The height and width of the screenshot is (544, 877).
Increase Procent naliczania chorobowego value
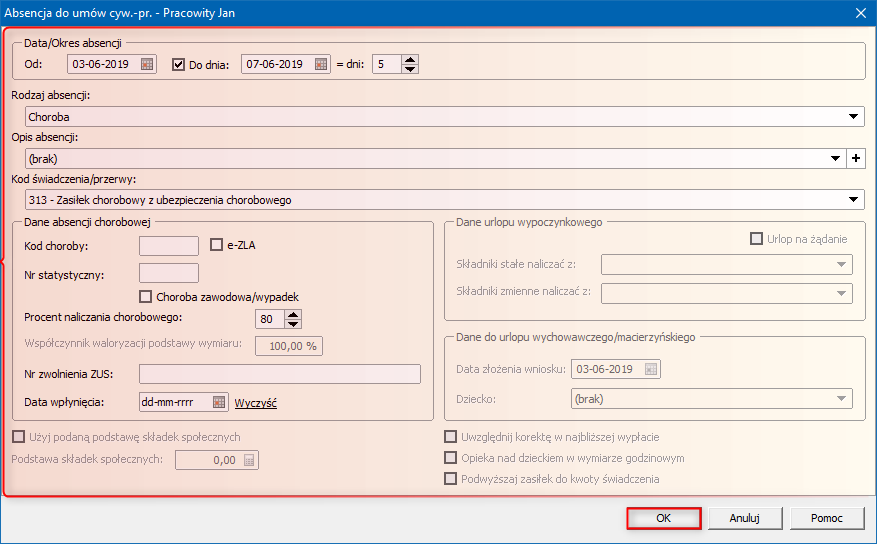point(293,314)
